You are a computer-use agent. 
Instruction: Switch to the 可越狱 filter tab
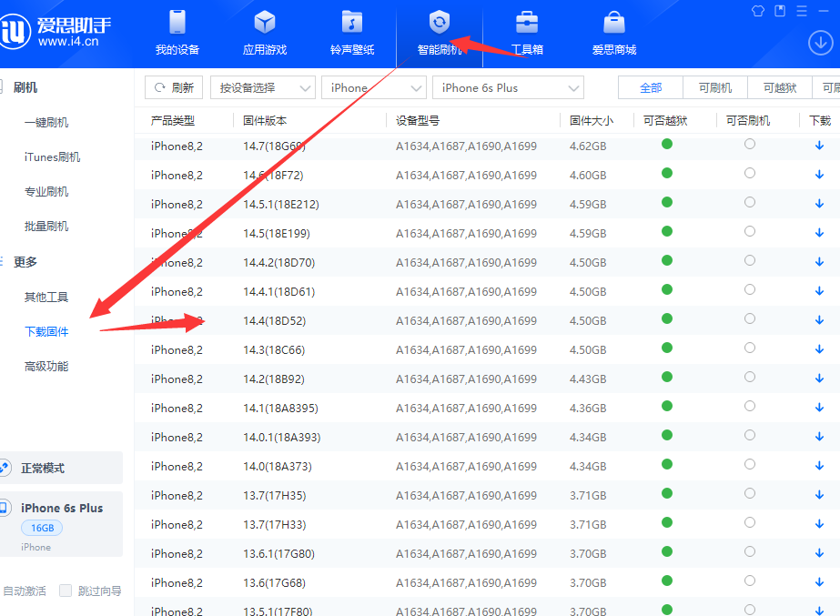click(x=780, y=88)
